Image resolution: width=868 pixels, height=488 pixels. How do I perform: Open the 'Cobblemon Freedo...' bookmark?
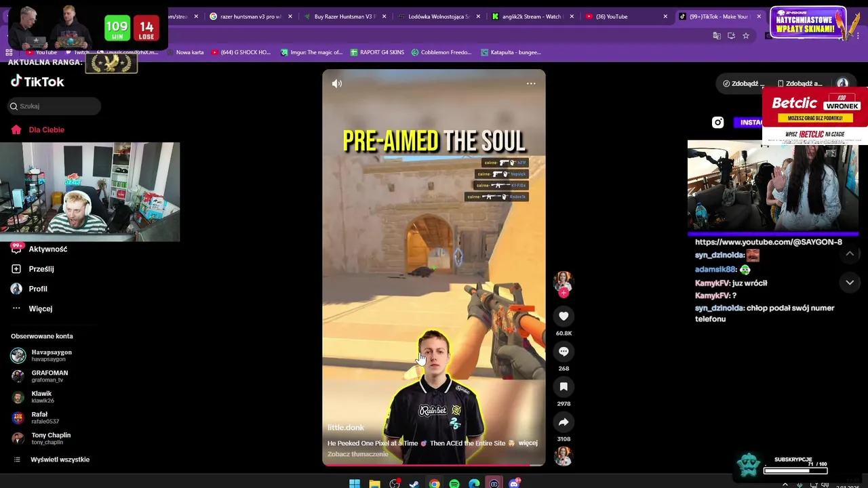click(x=441, y=52)
